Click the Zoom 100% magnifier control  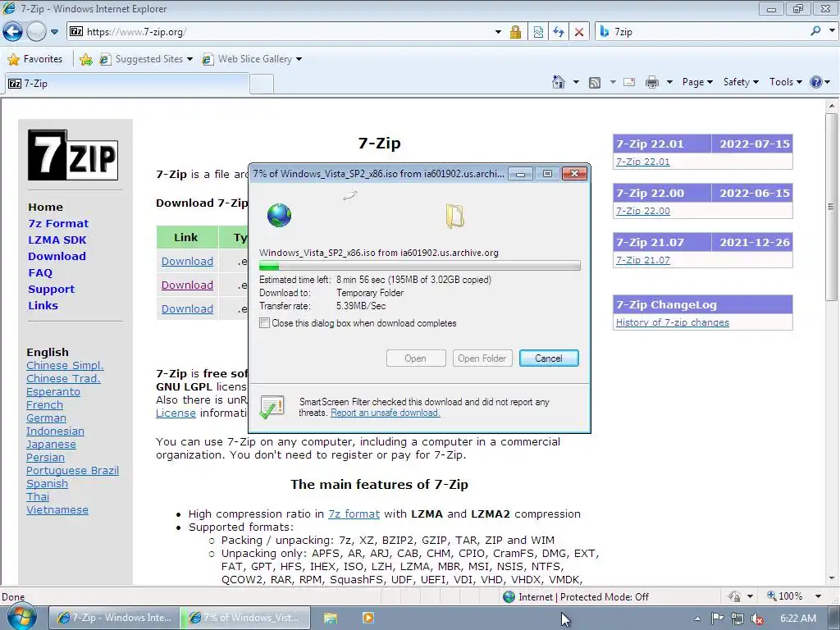click(x=784, y=596)
